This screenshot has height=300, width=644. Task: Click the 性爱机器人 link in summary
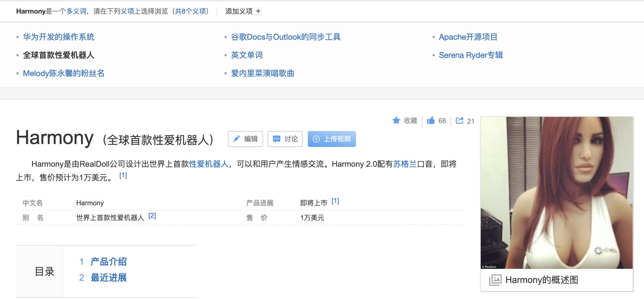point(209,164)
